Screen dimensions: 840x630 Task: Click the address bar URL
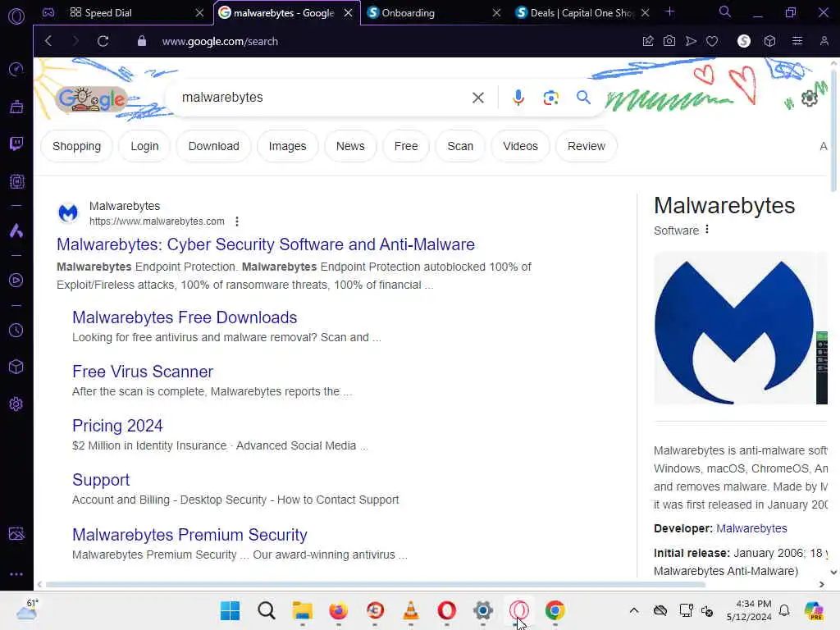click(220, 41)
